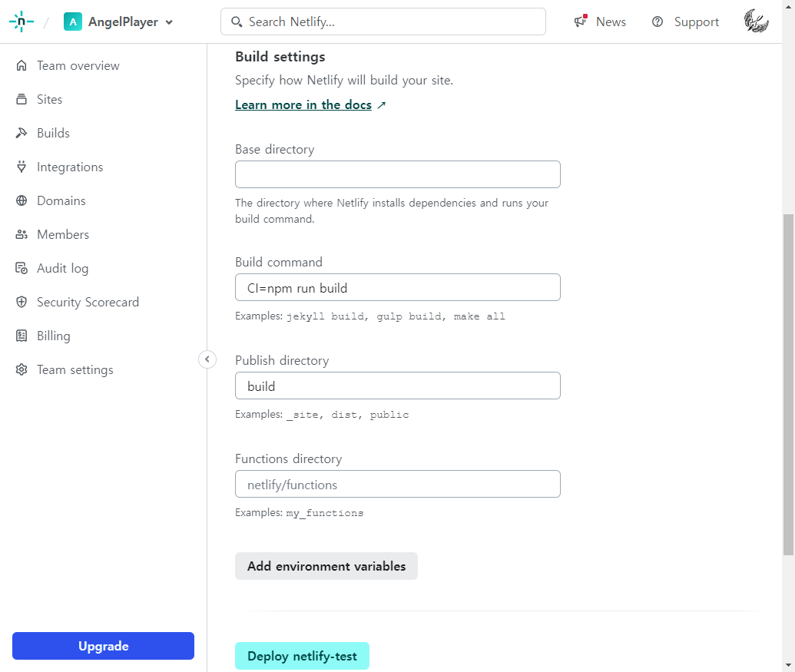Viewport: 795px width, 672px height.
Task: Click the Billing receipt icon
Action: coord(22,336)
